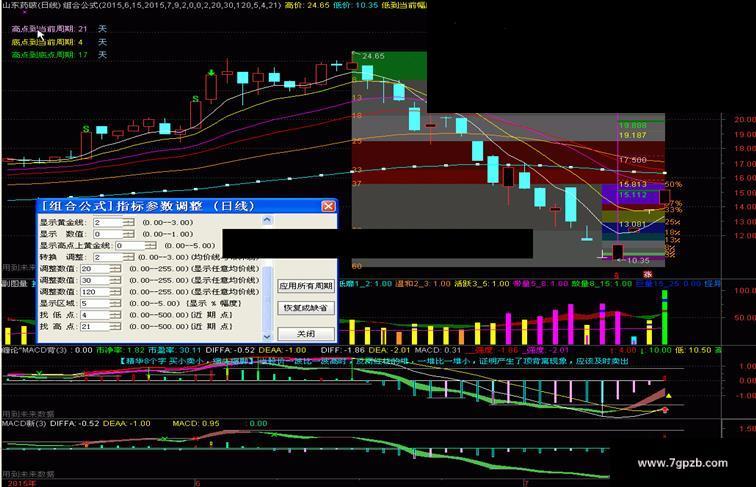756x487 pixels.
Task: Click the 50% retracement label
Action: pyautogui.click(x=673, y=185)
